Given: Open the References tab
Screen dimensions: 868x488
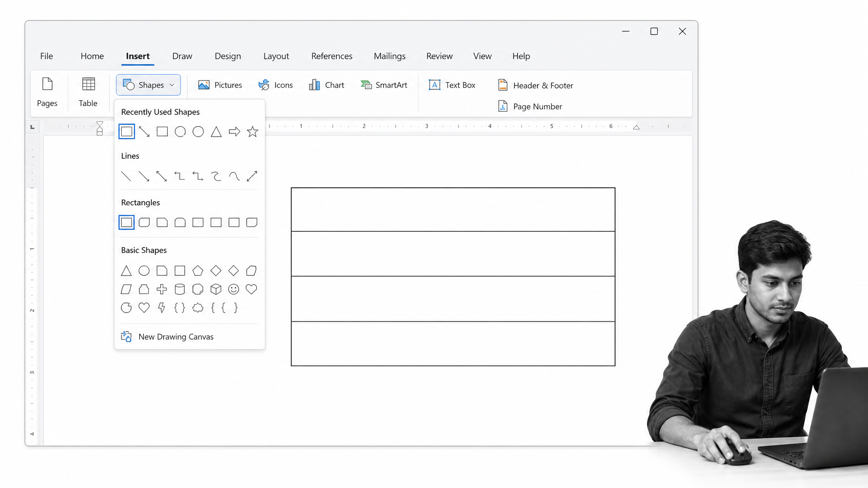Looking at the screenshot, I should (332, 56).
